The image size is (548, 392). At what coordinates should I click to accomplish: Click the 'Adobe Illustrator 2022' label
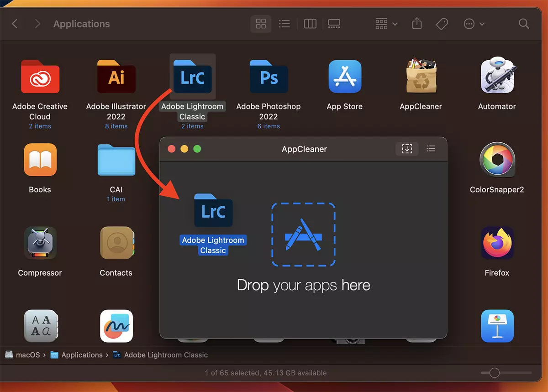coord(116,111)
